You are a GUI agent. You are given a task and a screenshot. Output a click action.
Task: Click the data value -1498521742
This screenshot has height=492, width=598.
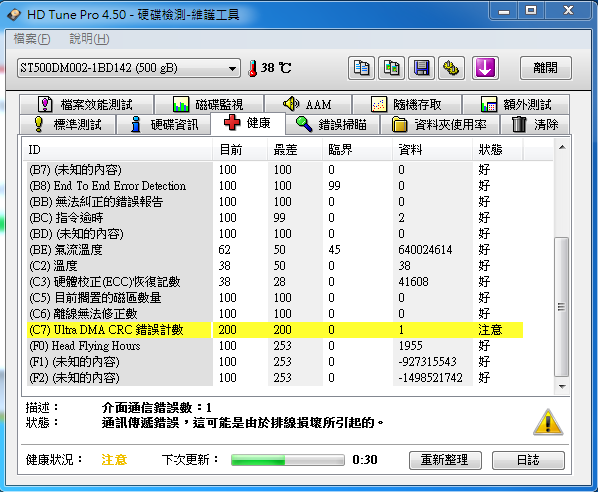[430, 378]
